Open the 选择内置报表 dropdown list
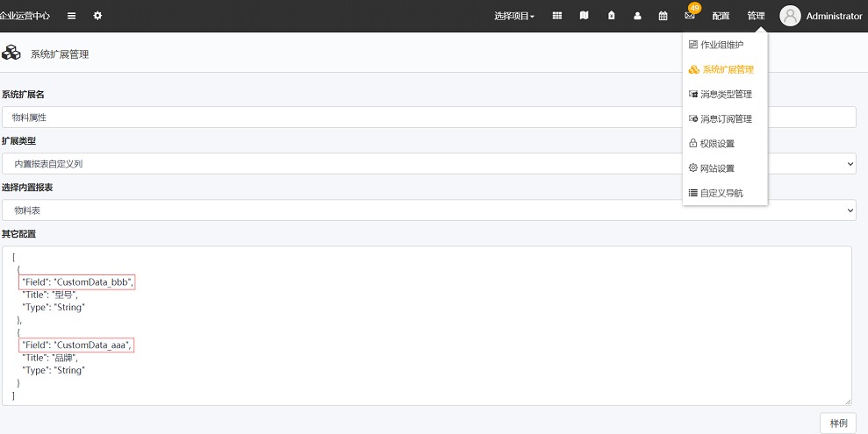This screenshot has width=868, height=434. [x=428, y=210]
